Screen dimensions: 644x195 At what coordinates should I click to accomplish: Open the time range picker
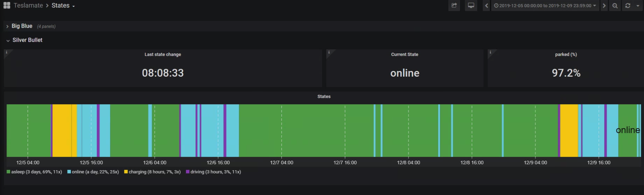[x=545, y=6]
